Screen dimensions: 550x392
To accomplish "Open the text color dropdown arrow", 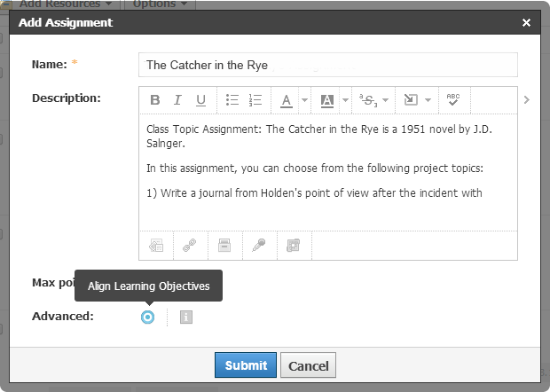I will (304, 100).
